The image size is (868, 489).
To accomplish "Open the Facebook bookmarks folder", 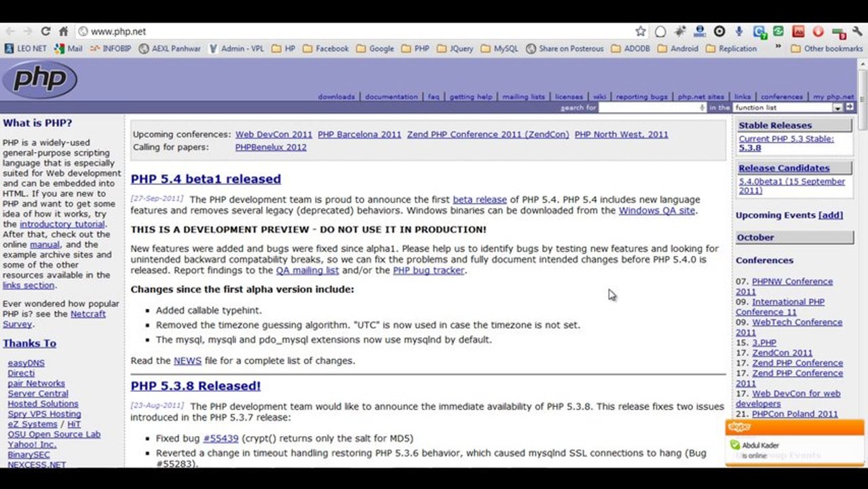I will pyautogui.click(x=325, y=49).
